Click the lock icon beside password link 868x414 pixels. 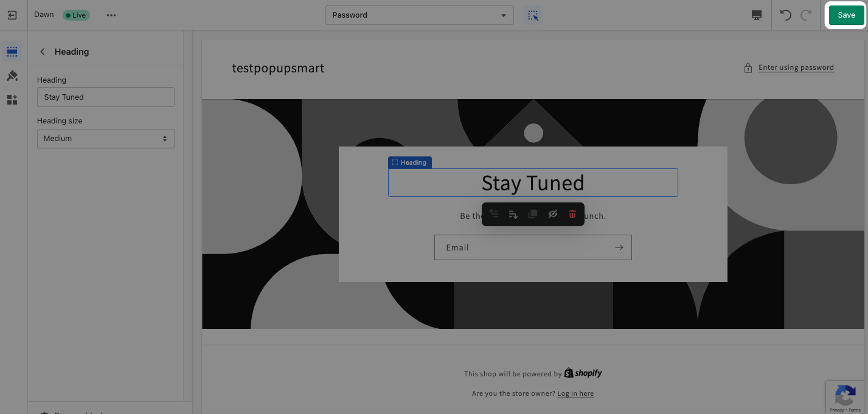748,68
